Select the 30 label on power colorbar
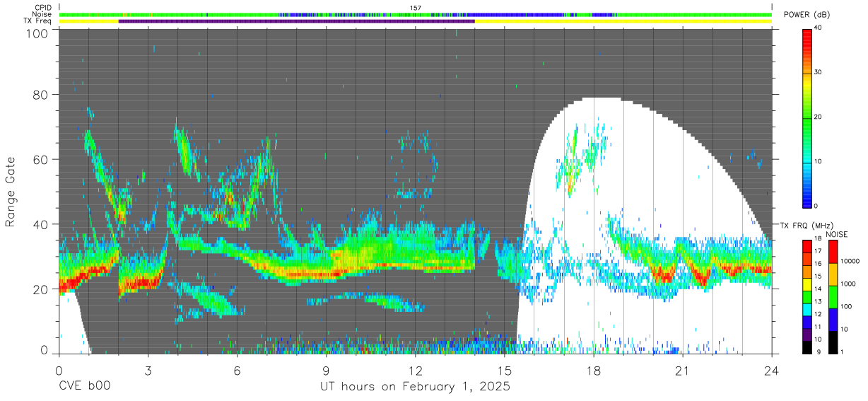The width and height of the screenshot is (868, 401). coord(818,72)
